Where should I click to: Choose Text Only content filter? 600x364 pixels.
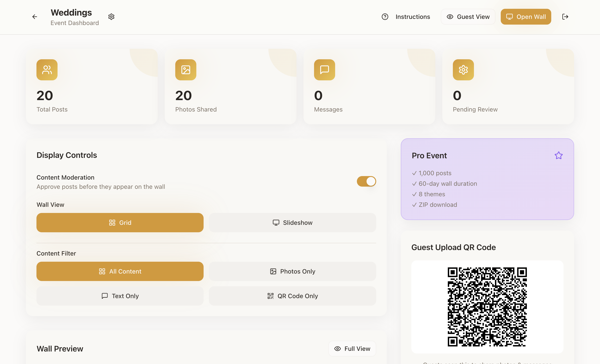tap(120, 296)
